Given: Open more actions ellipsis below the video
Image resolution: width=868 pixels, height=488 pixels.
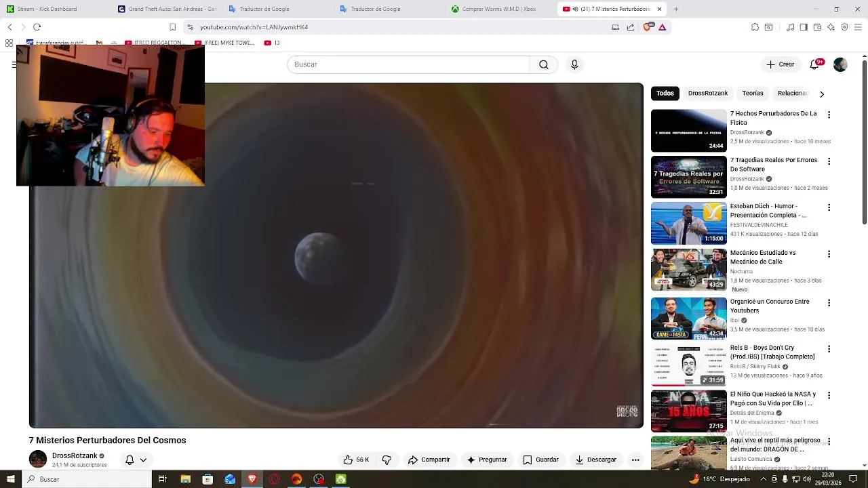Looking at the screenshot, I should (635, 460).
